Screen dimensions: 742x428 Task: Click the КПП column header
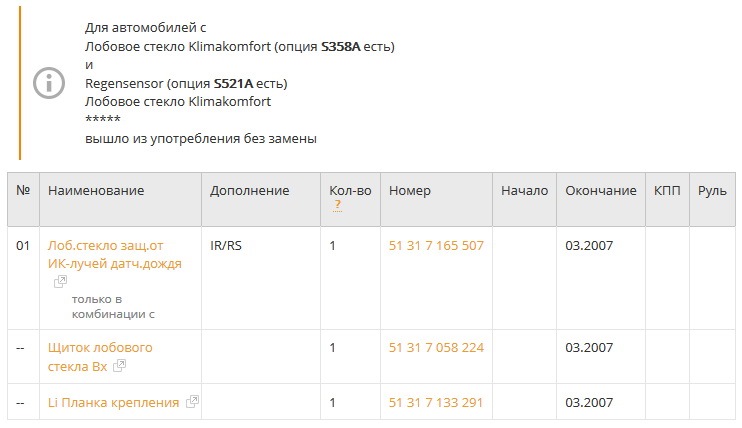click(667, 191)
